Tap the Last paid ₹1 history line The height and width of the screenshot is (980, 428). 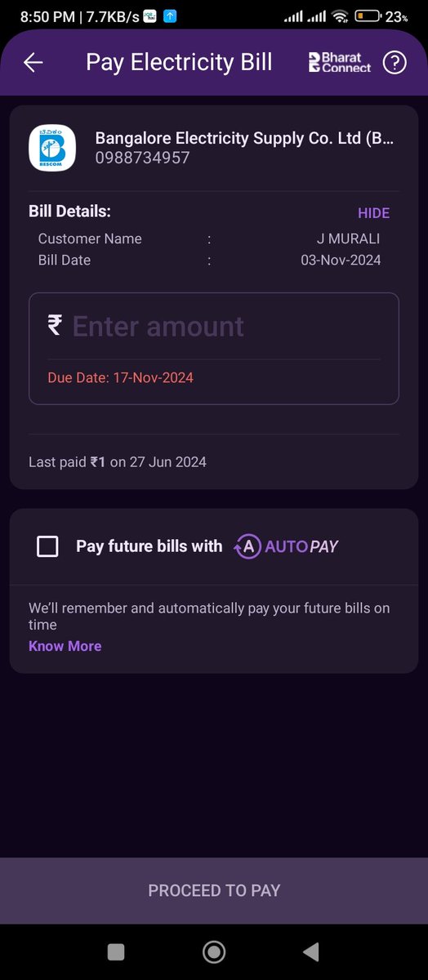point(118,462)
